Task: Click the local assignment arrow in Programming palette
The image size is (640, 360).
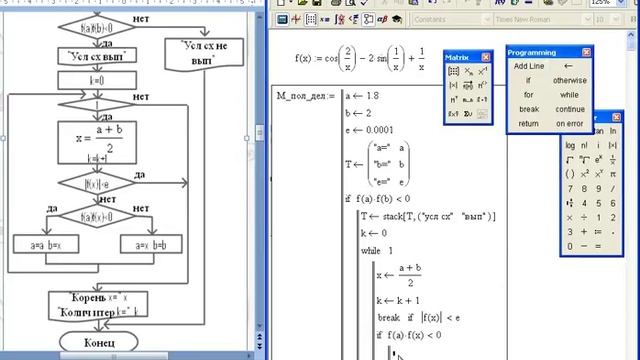Action: pyautogui.click(x=569, y=66)
